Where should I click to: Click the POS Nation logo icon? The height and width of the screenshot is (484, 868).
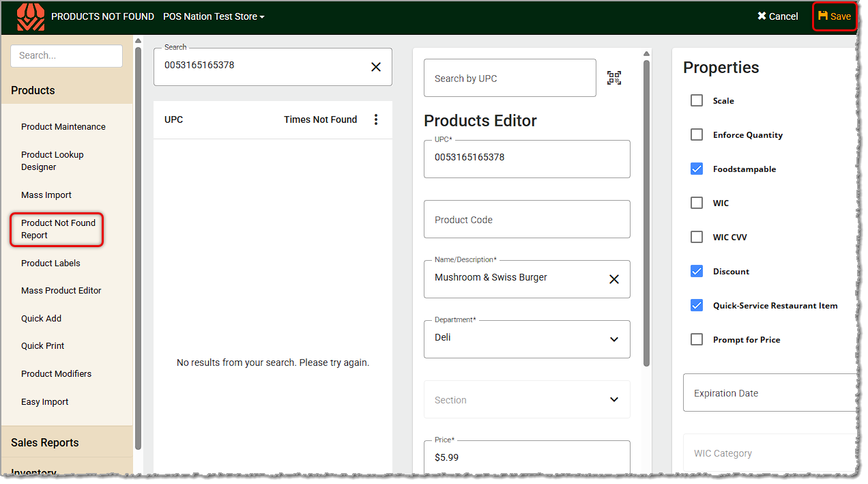[31, 16]
